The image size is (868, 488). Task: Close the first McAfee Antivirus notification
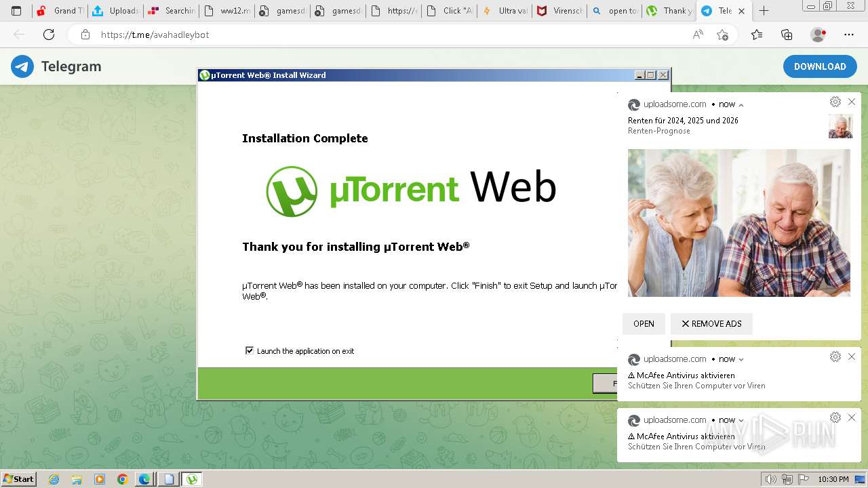click(x=852, y=357)
